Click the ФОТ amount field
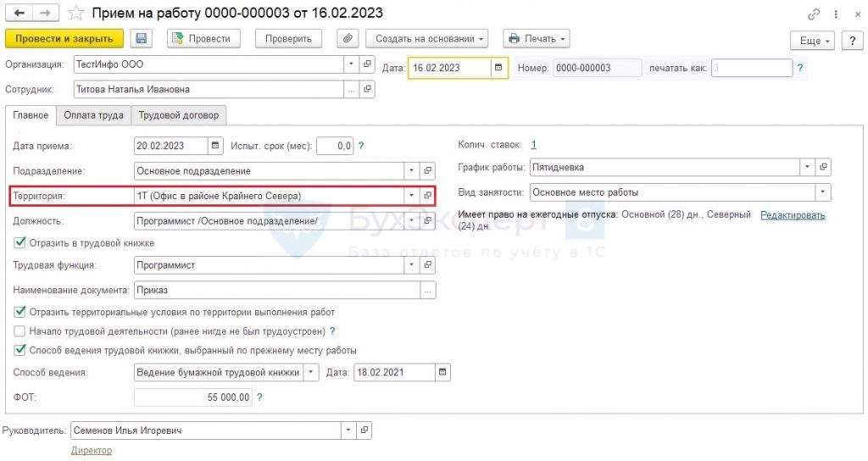 [x=193, y=397]
